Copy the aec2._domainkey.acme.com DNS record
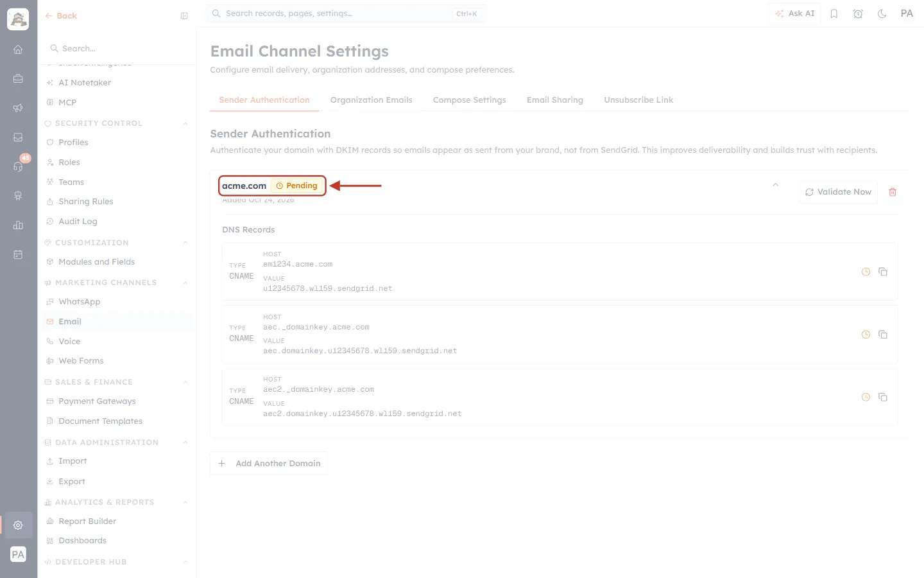The width and height of the screenshot is (924, 578). tap(883, 398)
